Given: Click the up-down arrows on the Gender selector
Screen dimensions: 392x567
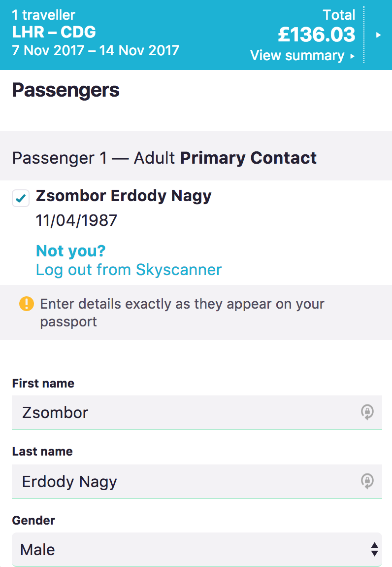Looking at the screenshot, I should tap(374, 549).
